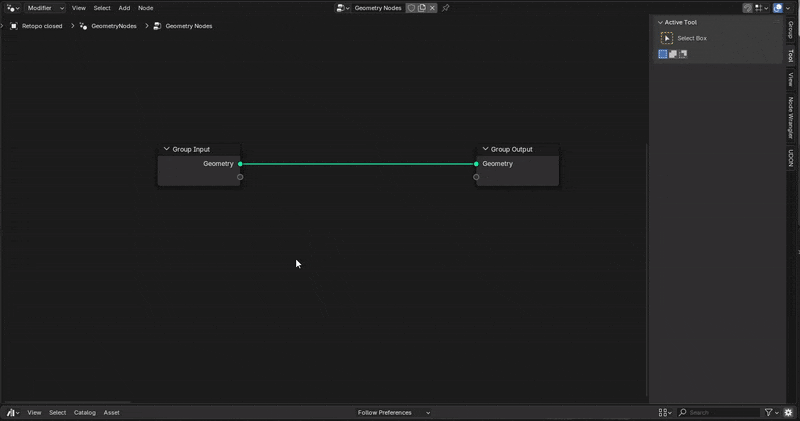Screen dimensions: 800x421
Task: Open the Modifier node tree type dropdown
Action: click(x=44, y=7)
